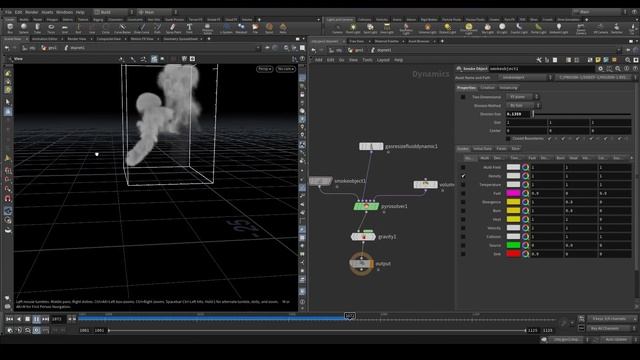Add a Portal Light from shelf

(538, 28)
